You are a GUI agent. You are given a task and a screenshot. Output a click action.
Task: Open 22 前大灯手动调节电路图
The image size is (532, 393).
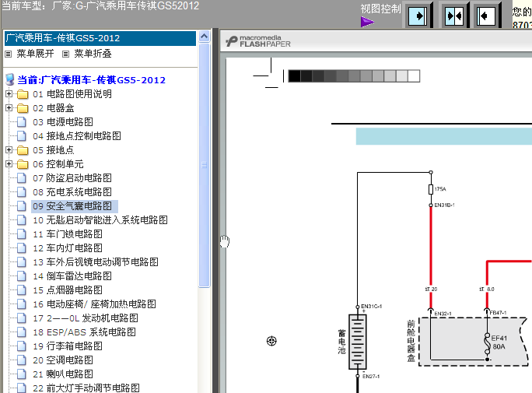(86, 388)
